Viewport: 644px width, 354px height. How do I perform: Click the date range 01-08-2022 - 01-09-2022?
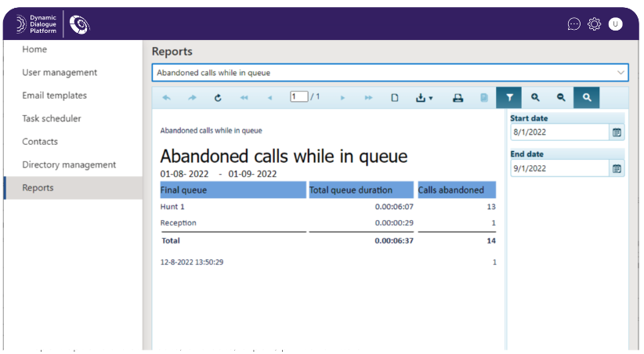tap(219, 174)
